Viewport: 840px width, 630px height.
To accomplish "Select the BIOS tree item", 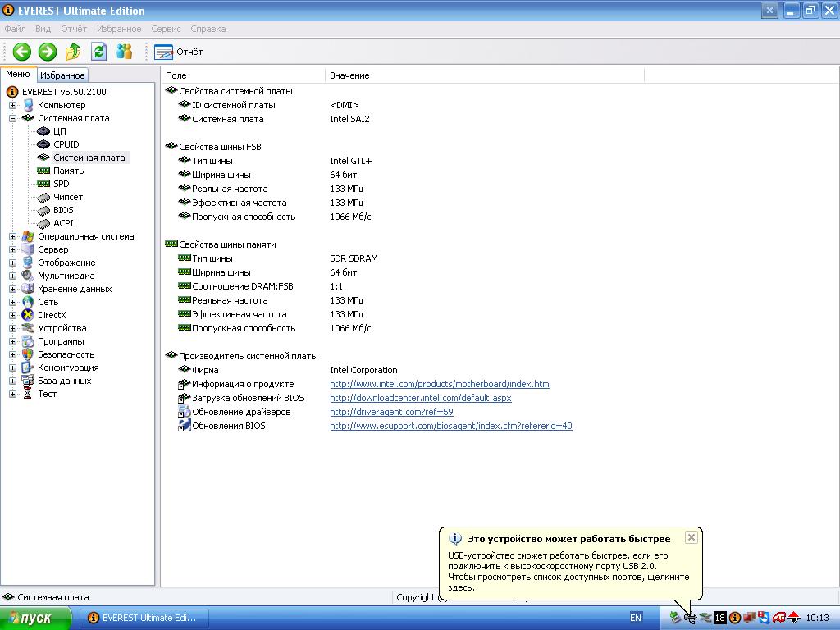I will (63, 210).
